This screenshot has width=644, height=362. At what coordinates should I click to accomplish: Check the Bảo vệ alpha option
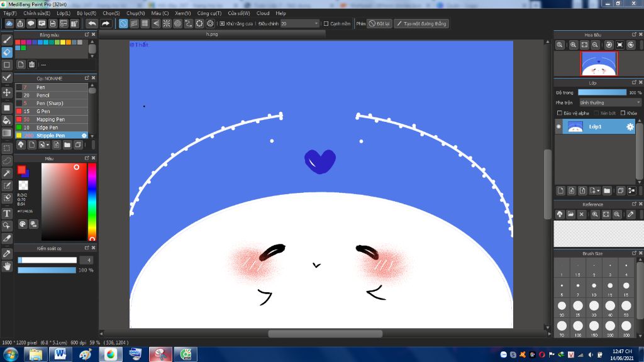point(559,113)
